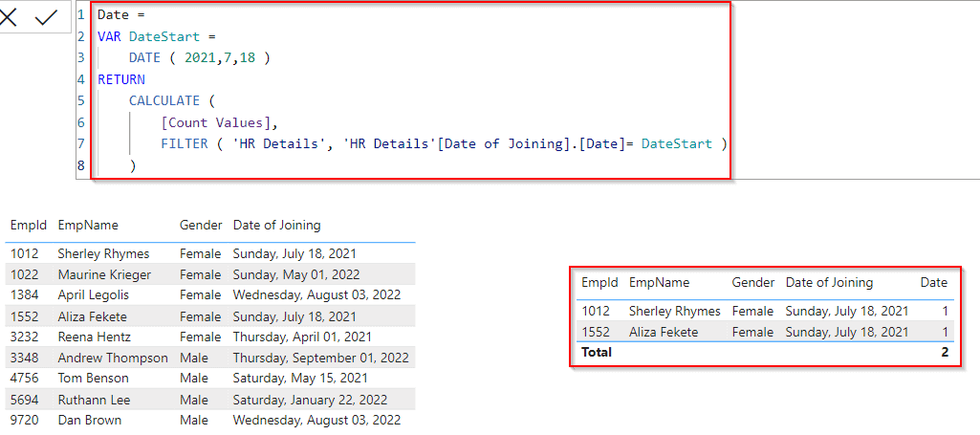The image size is (980, 435).
Task: Select Sherley Rhymes in the right table
Action: 675,311
